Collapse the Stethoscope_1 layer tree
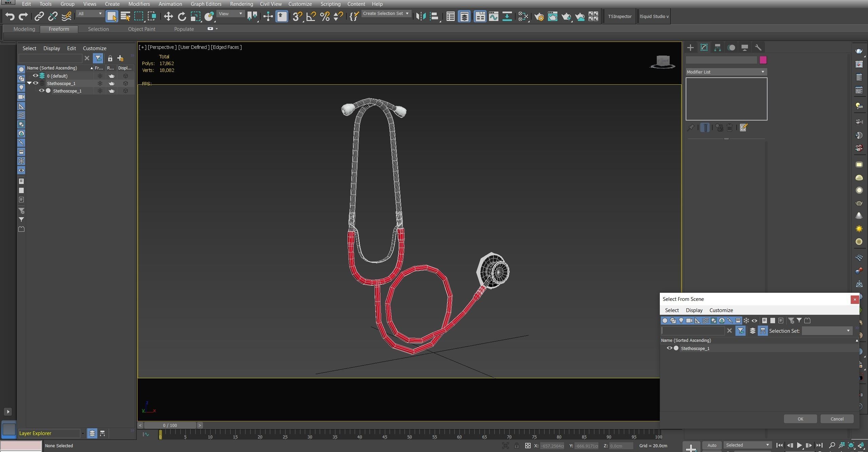The width and height of the screenshot is (868, 452). coord(29,83)
